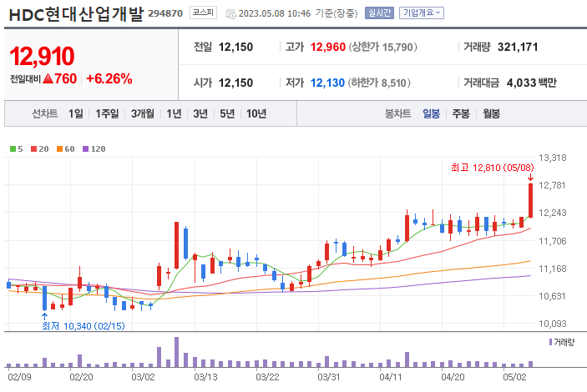The width and height of the screenshot is (587, 392).
Task: Click the red 20-day average legend swatch
Action: coord(33,148)
